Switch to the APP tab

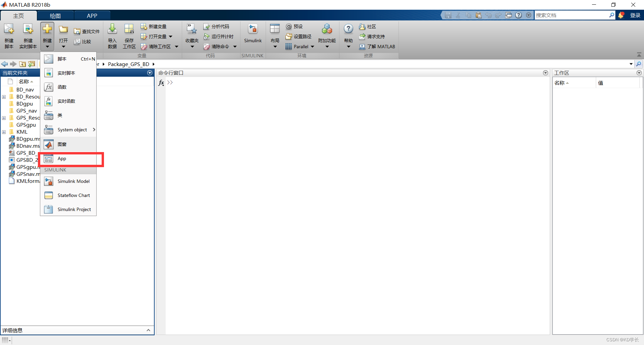pyautogui.click(x=92, y=16)
